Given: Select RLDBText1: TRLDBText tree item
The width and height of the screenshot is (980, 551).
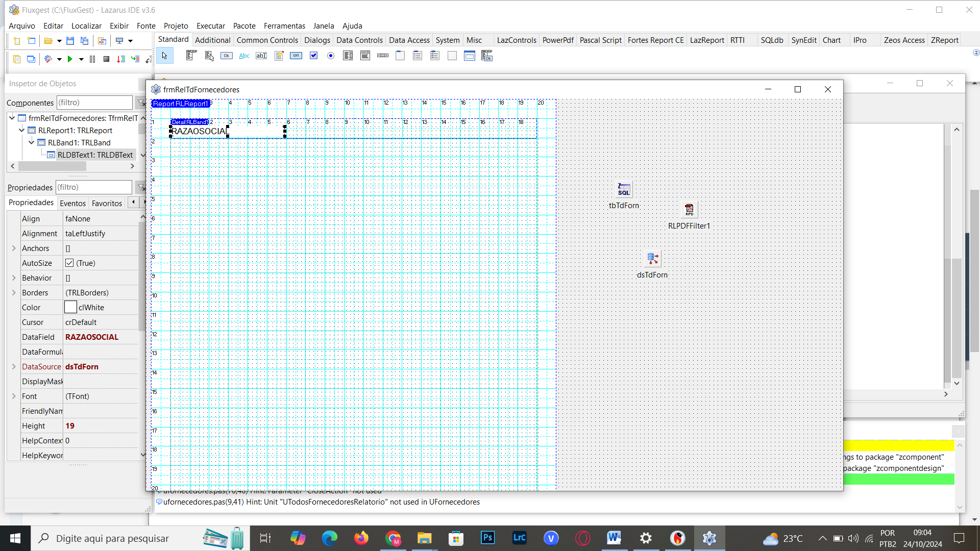Looking at the screenshot, I should 95,155.
